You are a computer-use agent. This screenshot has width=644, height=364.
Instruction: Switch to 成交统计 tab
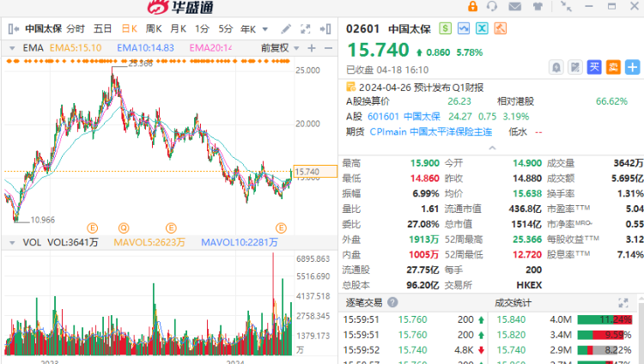513,303
